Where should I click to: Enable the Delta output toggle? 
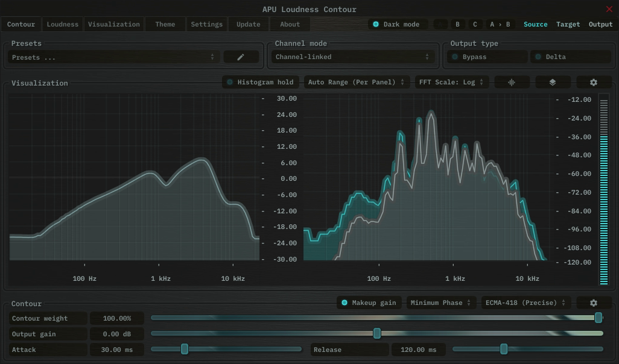click(x=570, y=57)
